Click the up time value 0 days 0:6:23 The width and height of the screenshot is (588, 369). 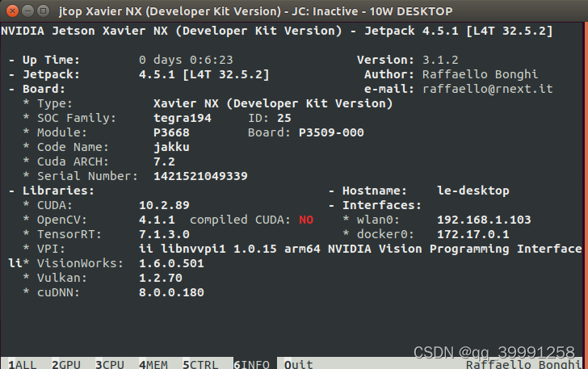pos(186,60)
